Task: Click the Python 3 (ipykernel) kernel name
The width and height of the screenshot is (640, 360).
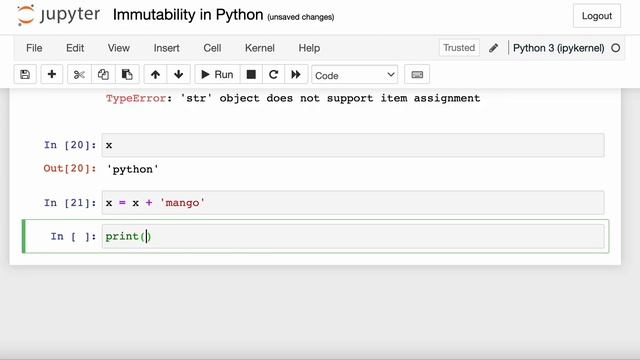Action: tap(558, 48)
